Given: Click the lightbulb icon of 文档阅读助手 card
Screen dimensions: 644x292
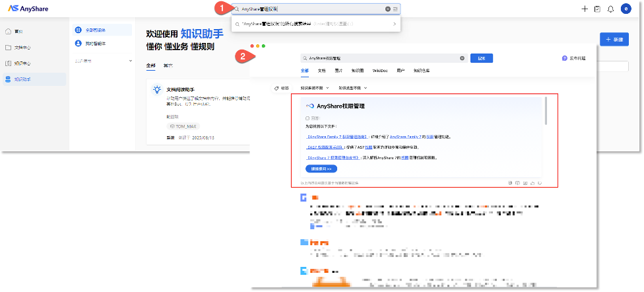Looking at the screenshot, I should (x=156, y=90).
